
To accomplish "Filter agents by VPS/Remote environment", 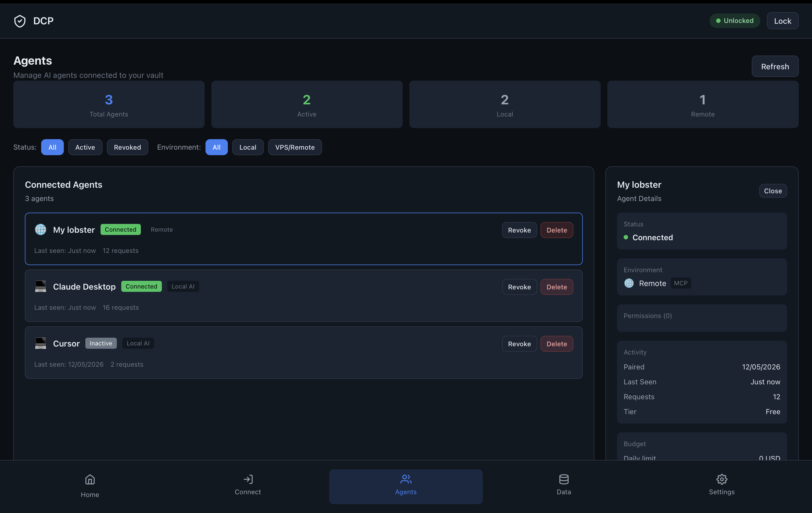I will [x=295, y=147].
